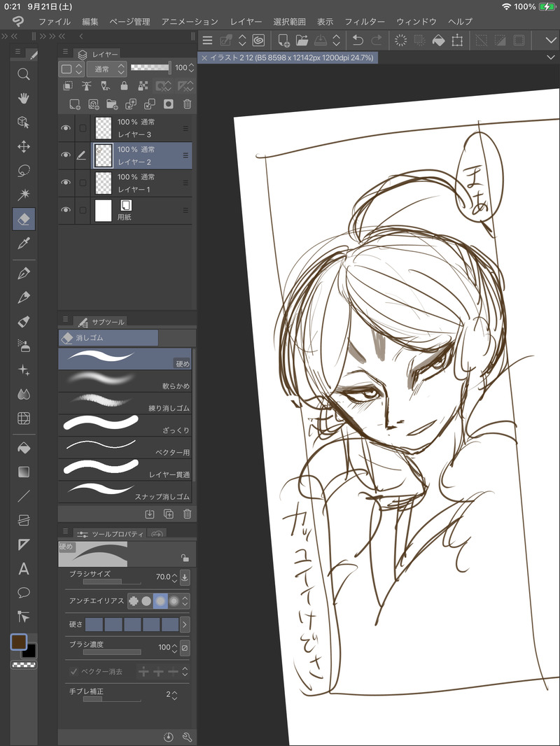Open the 通常 blend mode dropdown
The height and width of the screenshot is (746, 560).
tap(106, 69)
